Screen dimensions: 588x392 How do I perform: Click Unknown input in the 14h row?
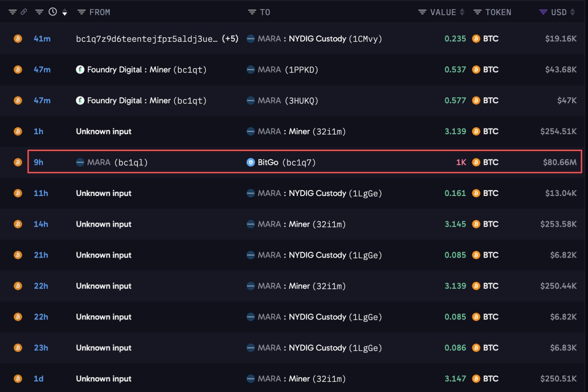[x=104, y=224]
